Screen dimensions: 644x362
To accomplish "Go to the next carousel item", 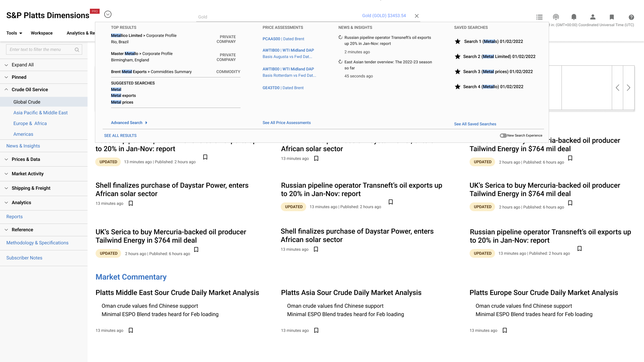I will [629, 87].
